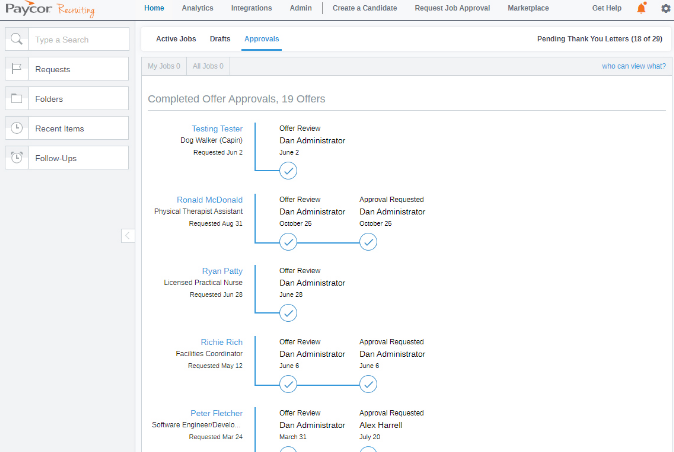The width and height of the screenshot is (674, 452).
Task: Open Testing Tester candidate link
Action: pos(217,128)
